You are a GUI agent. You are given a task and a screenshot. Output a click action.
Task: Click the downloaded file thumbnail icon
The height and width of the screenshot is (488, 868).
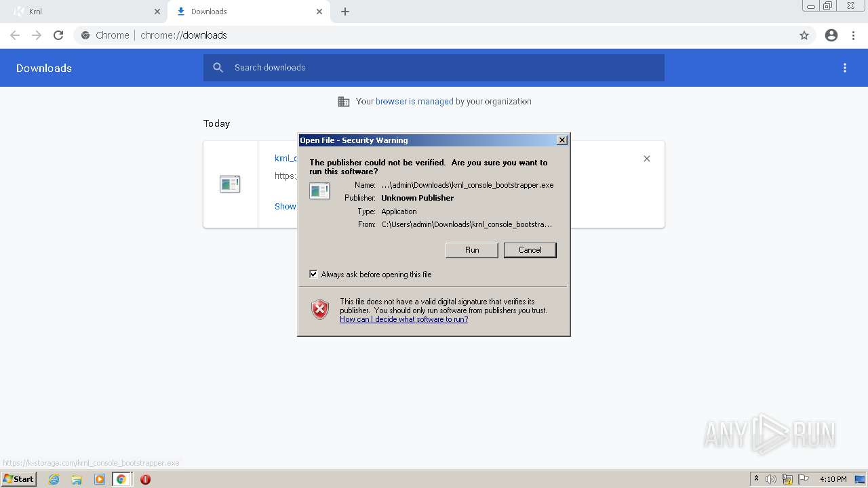tap(230, 184)
